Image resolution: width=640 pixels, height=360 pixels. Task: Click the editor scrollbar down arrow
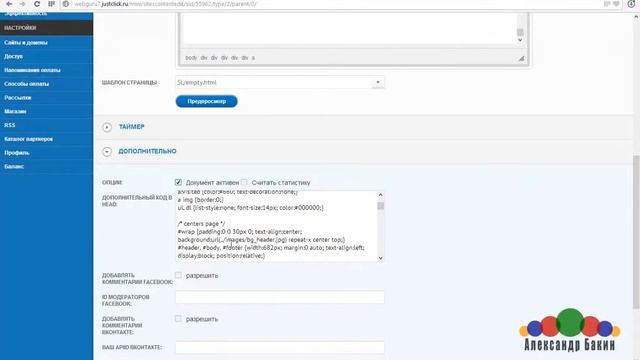(520, 40)
